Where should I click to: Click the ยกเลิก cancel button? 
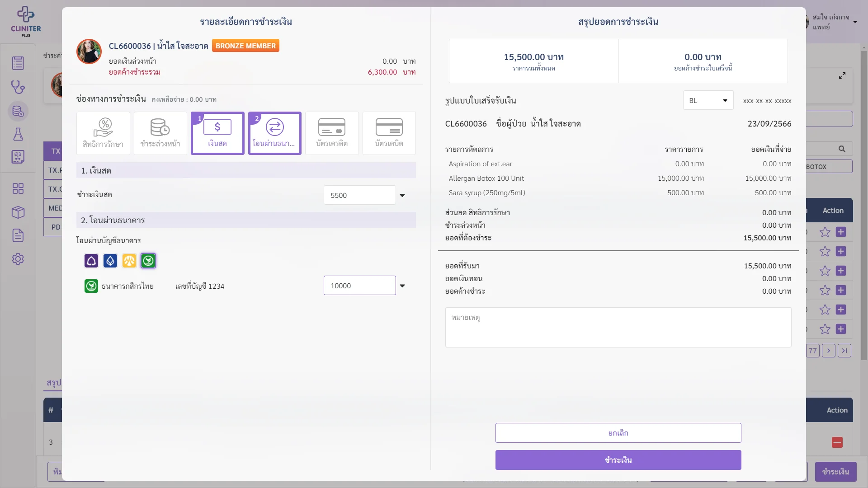coord(618,433)
